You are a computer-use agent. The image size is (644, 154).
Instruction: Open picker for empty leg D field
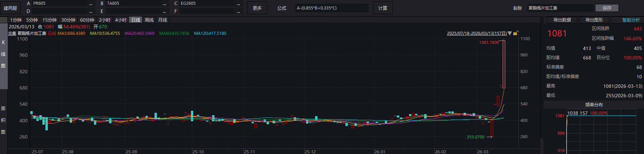pos(91,11)
